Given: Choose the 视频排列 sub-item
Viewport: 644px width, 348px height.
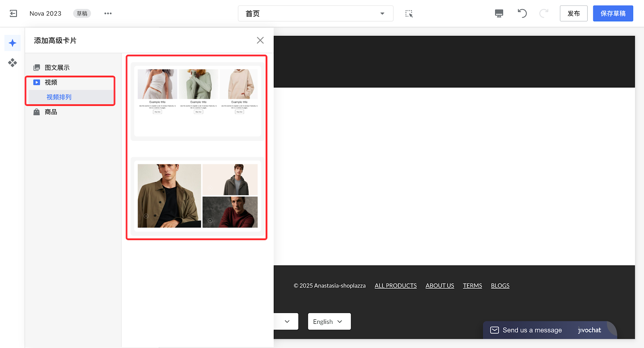Looking at the screenshot, I should [59, 97].
